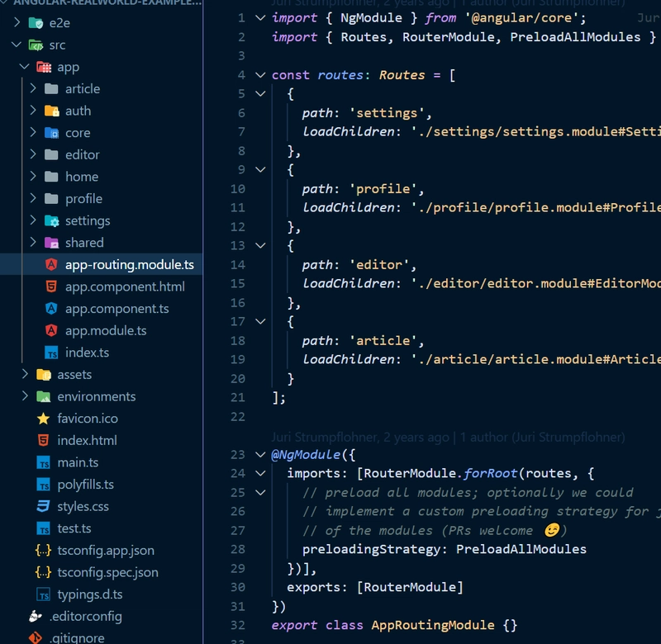Click the JSON braces icon of tsconfig.app.json
The image size is (661, 644).
pyautogui.click(x=44, y=550)
